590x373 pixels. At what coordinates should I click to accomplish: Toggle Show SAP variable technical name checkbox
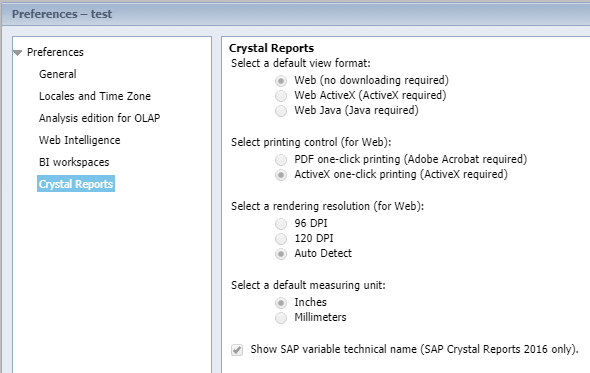pos(237,350)
